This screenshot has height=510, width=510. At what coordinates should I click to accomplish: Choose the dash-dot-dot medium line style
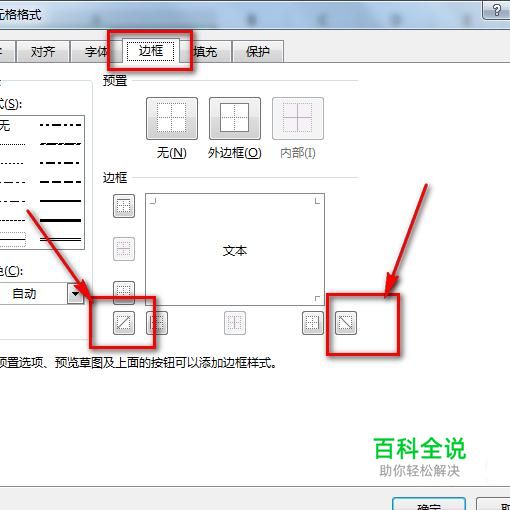pos(60,125)
